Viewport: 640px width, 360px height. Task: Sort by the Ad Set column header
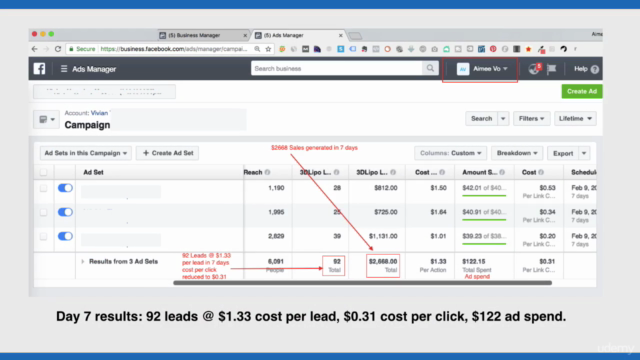pos(93,172)
